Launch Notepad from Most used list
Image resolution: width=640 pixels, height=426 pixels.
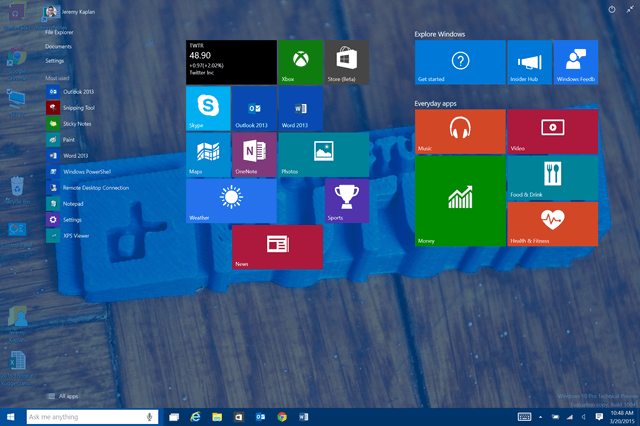click(x=65, y=204)
